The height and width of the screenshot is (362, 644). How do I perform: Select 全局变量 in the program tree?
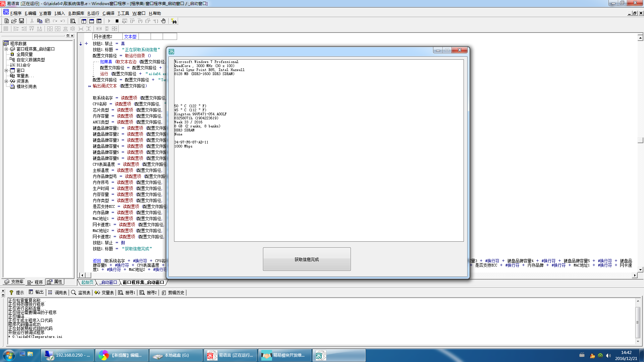24,54
